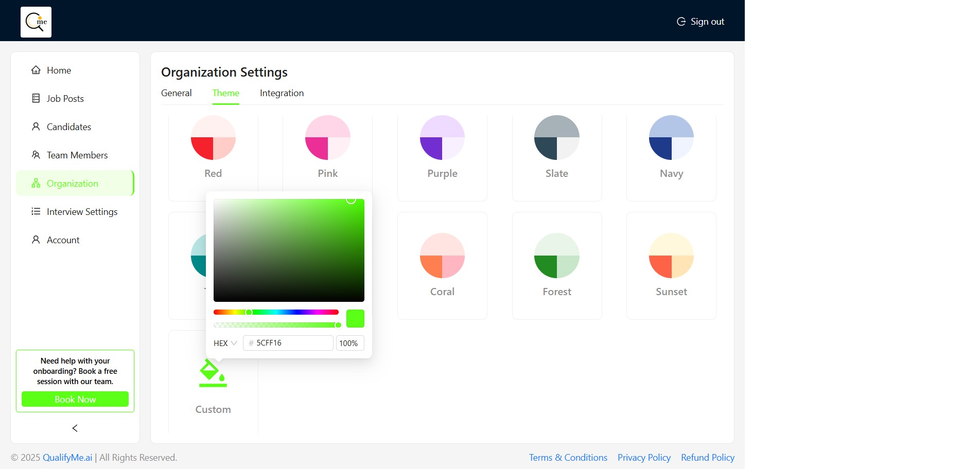Select the Candidates person icon

(x=36, y=126)
